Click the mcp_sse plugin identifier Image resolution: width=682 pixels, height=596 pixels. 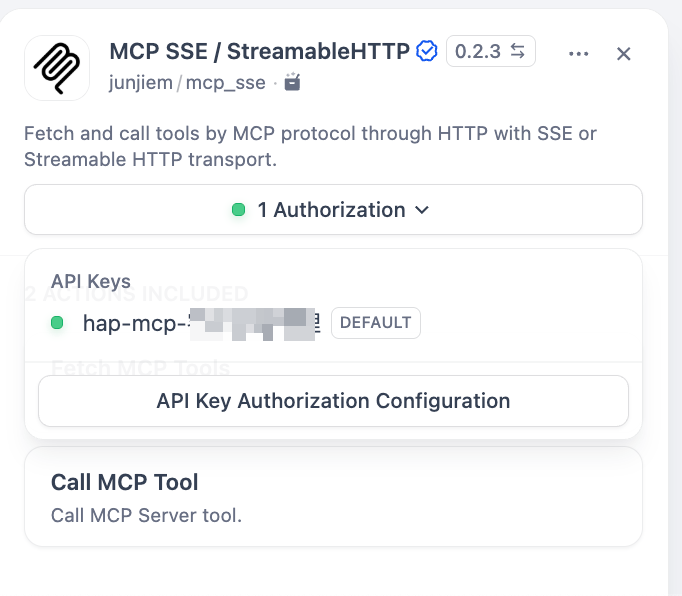(226, 82)
